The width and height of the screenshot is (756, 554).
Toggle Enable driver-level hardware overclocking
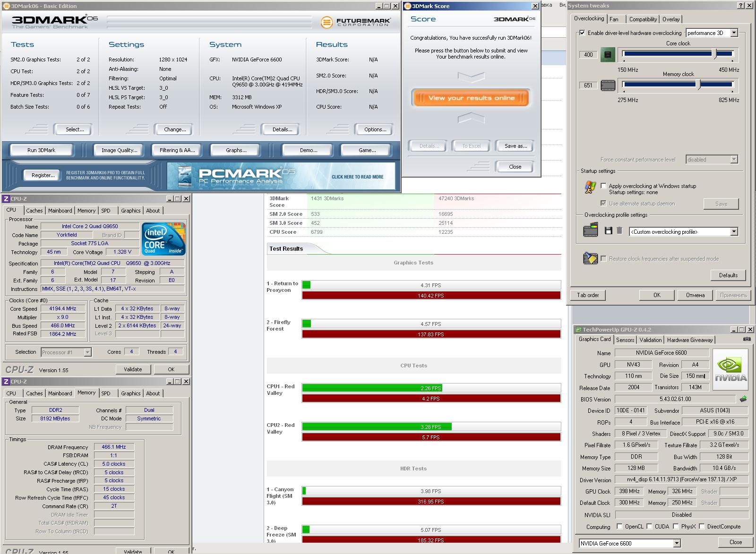pos(582,33)
